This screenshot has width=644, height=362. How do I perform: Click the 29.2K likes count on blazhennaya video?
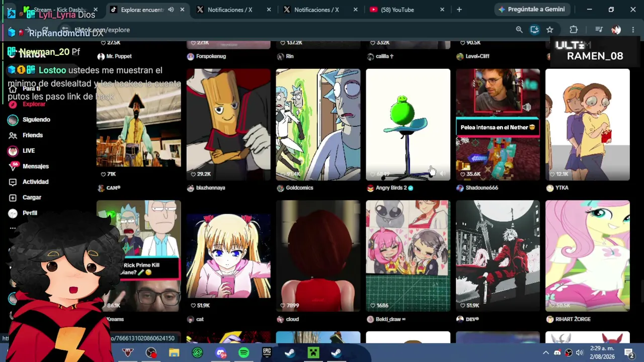[201, 174]
